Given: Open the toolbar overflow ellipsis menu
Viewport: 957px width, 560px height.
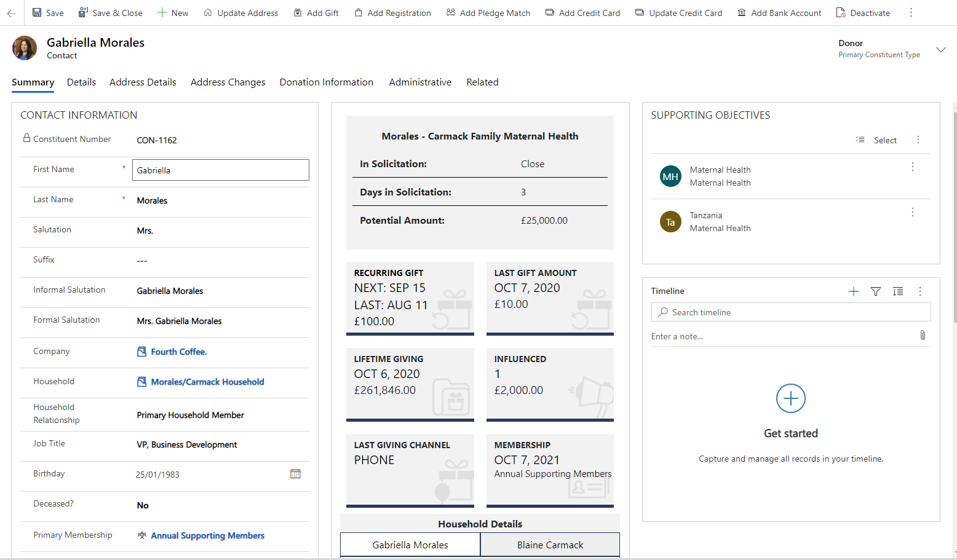Looking at the screenshot, I should [910, 12].
